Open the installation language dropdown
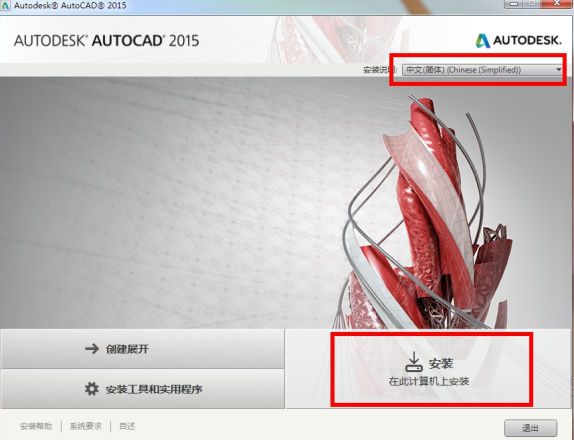 click(482, 70)
